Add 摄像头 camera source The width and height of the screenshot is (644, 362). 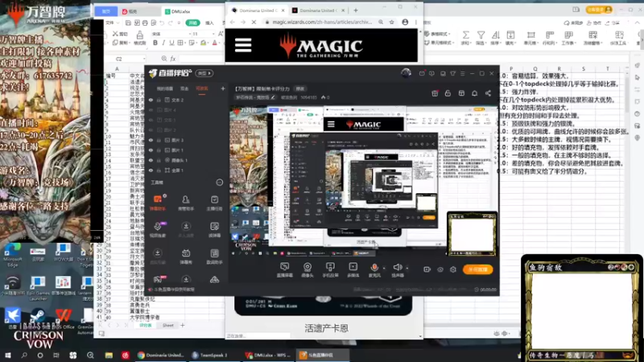[308, 269]
